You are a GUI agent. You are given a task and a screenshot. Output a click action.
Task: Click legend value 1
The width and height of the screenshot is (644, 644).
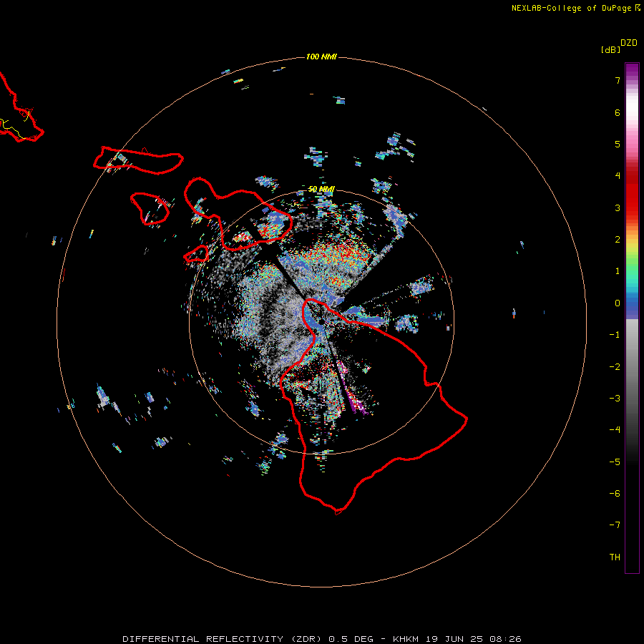click(x=618, y=271)
